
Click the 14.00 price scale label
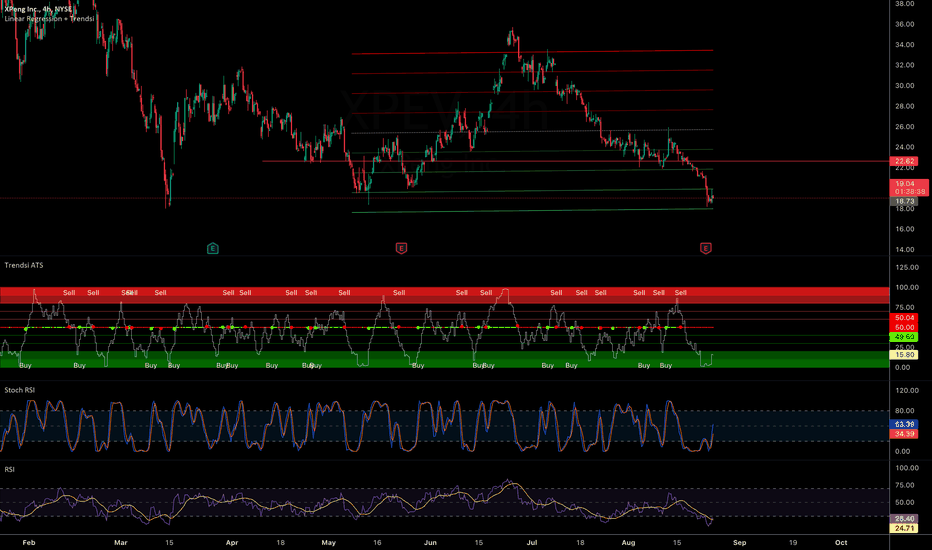tap(905, 250)
